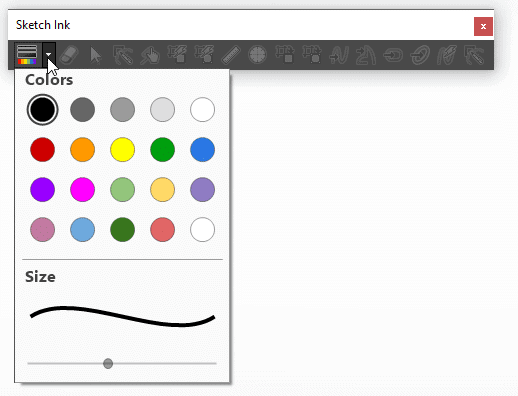Click the pen Size slider handle
This screenshot has height=396, width=518.
coord(108,363)
